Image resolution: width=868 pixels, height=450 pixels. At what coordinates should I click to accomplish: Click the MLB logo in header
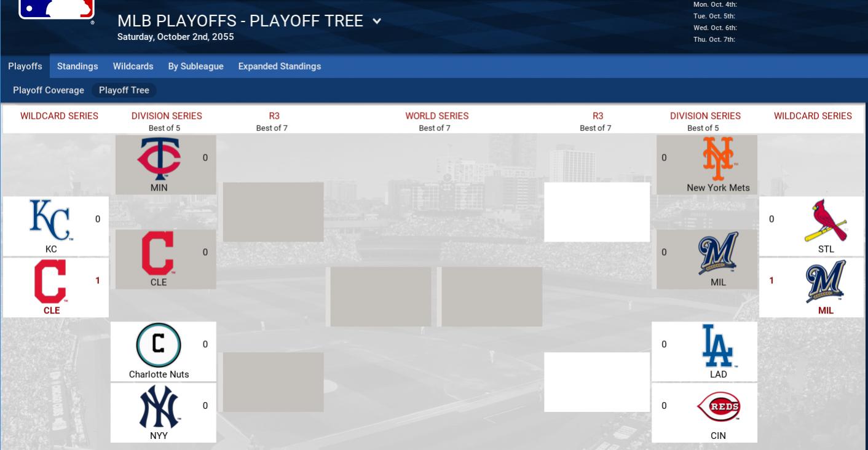pyautogui.click(x=56, y=9)
